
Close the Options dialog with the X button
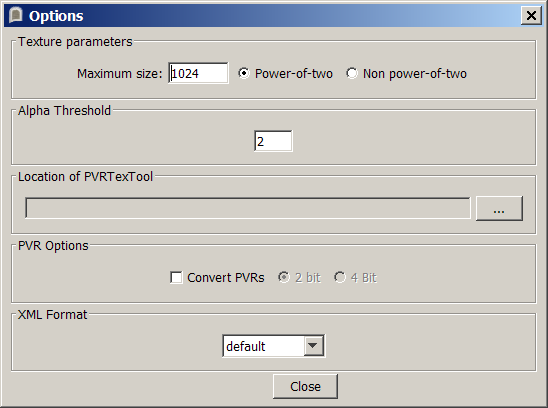[531, 16]
